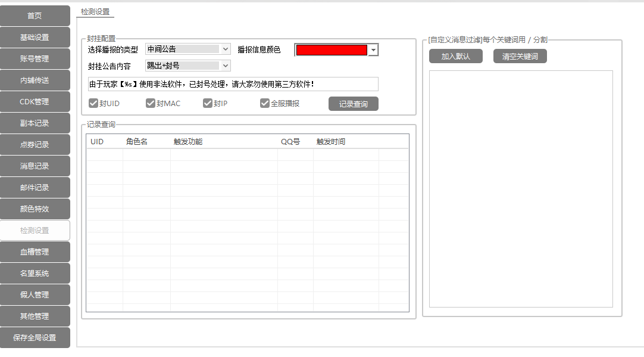The height and width of the screenshot is (357, 644).
Task: Go to 基础设置 in sidebar
Action: point(35,38)
